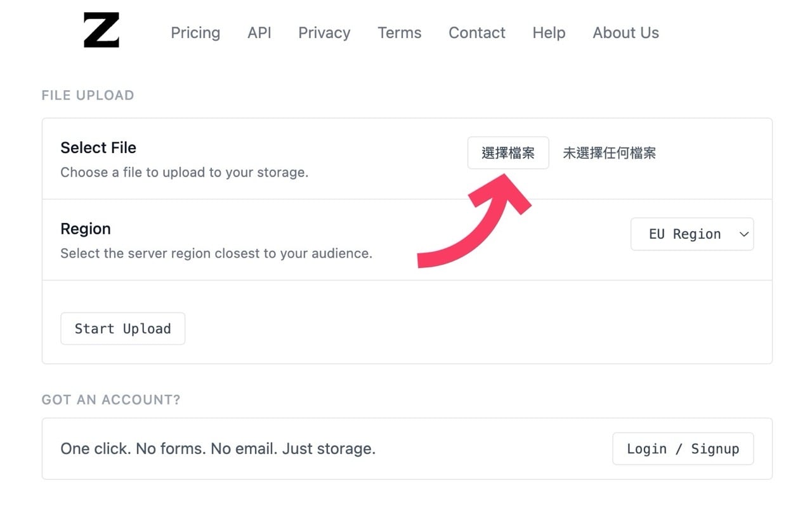812x527 pixels.
Task: Click the GOT AN ACCOUNT? section label
Action: [x=111, y=399]
